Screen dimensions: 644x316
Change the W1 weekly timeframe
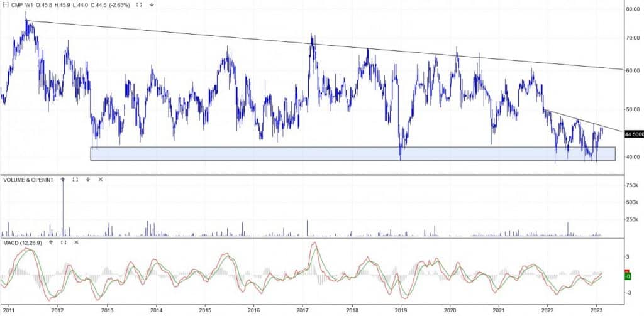click(x=31, y=4)
